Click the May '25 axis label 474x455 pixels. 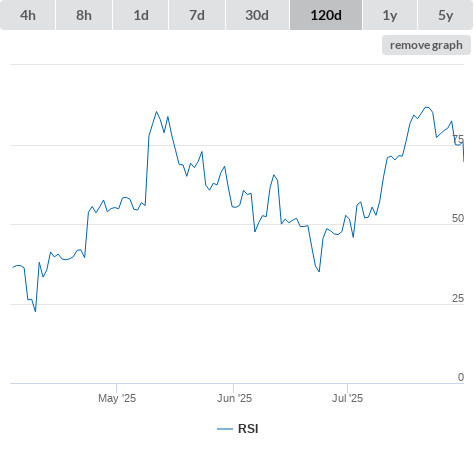pos(117,398)
